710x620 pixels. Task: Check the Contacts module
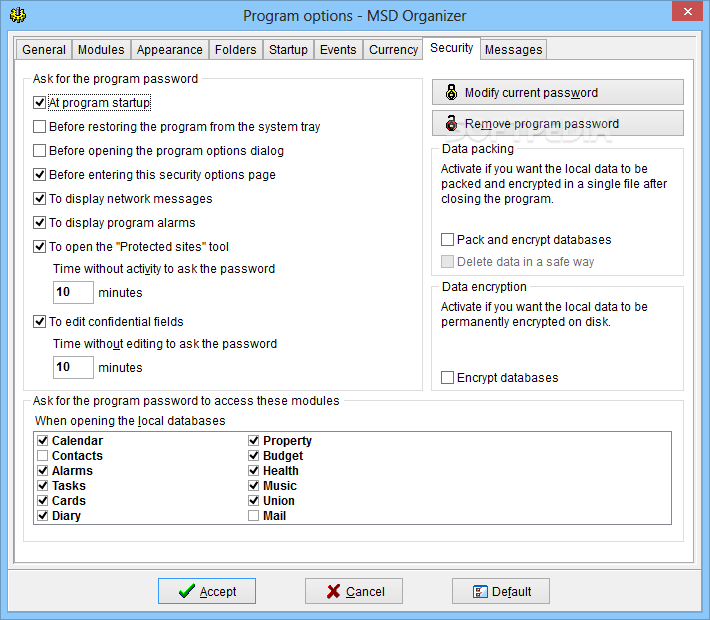(43, 456)
